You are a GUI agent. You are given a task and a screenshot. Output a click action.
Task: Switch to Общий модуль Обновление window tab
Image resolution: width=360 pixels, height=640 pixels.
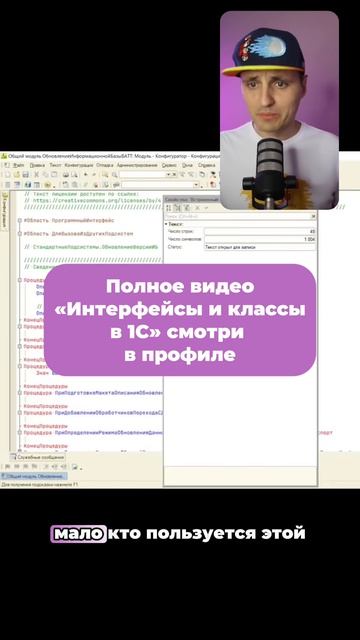click(x=34, y=476)
